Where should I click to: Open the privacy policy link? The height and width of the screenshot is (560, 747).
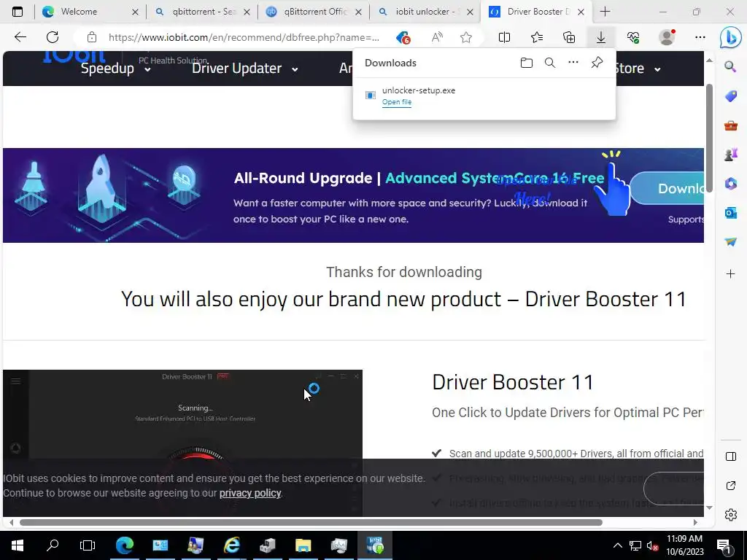click(x=250, y=493)
